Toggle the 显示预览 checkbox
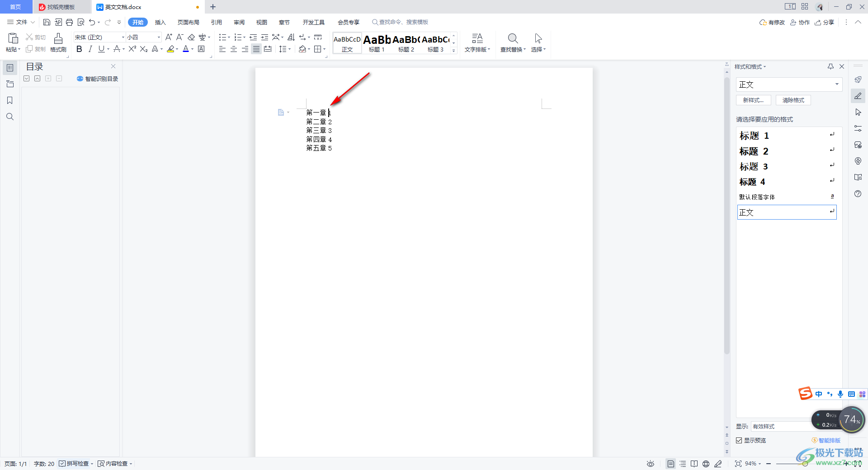The width and height of the screenshot is (868, 470). (739, 440)
